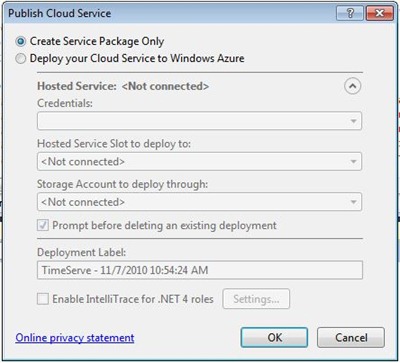Image resolution: width=400 pixels, height=363 pixels.
Task: Open the Online privacy statement link
Action: [75, 338]
